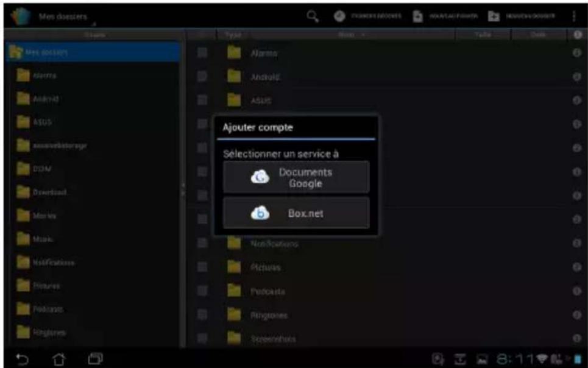Open Alarms folder in sidebar tree

37,76
